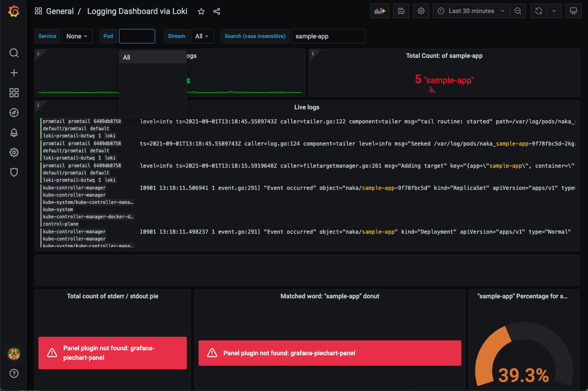
Task: Expand the log line starting ts=2021-09-01T13:18:45 caller=log.go:124
Action: tap(357, 144)
